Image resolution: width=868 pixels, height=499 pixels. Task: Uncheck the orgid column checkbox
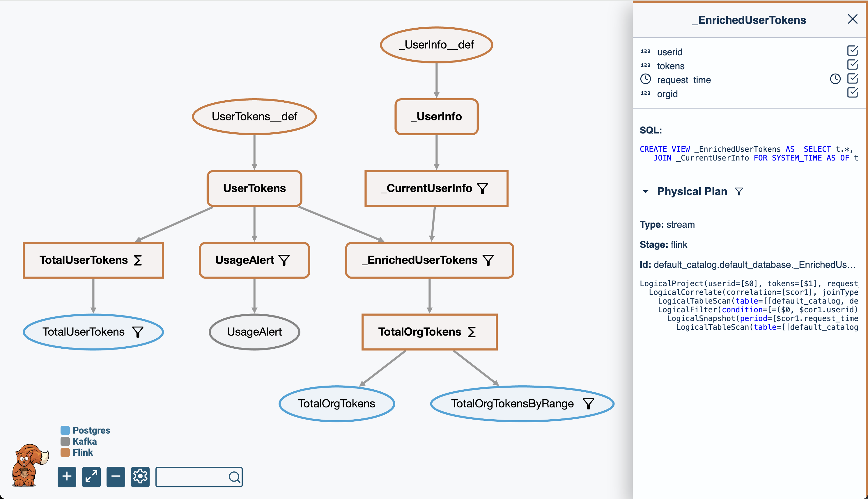point(853,92)
